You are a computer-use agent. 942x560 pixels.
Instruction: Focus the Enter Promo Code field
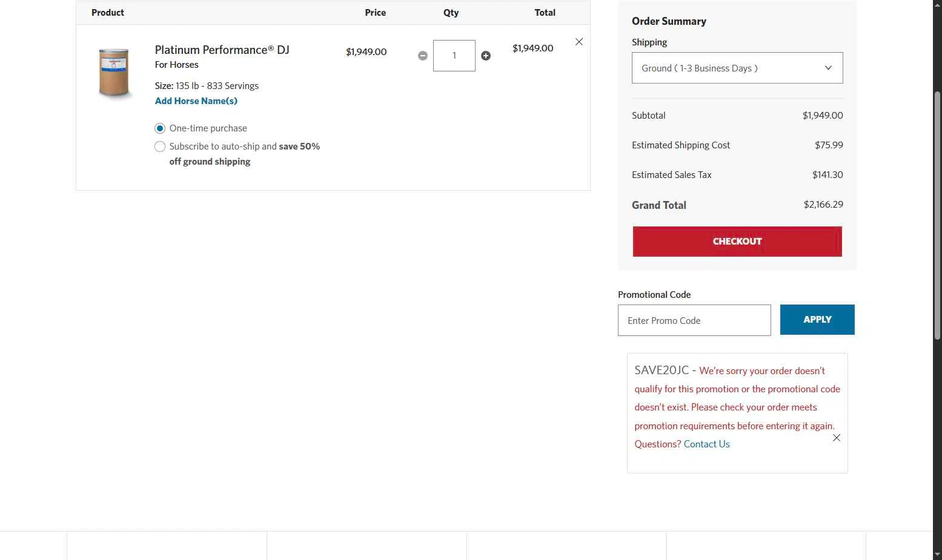point(694,320)
